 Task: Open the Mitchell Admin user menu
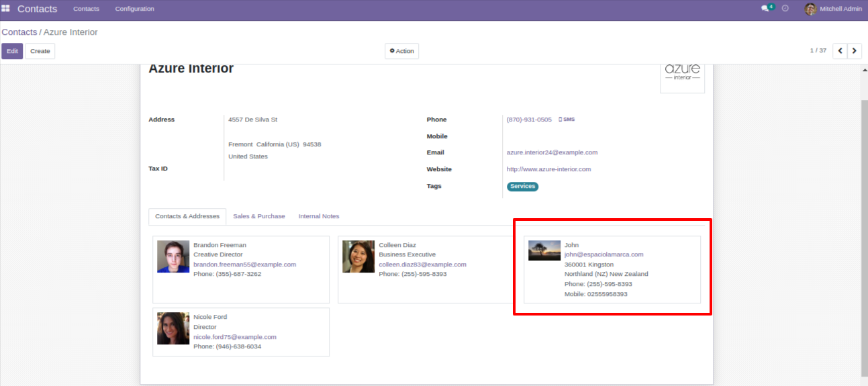pos(833,9)
